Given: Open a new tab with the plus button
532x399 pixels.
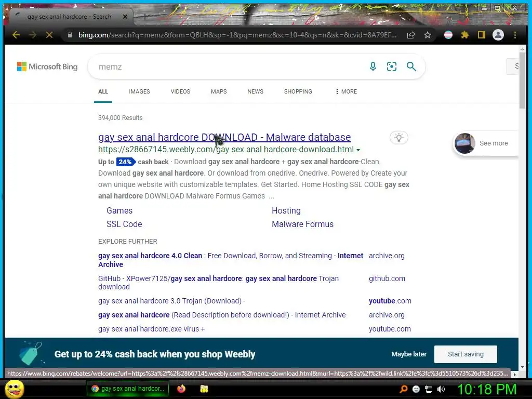Looking at the screenshot, I should pyautogui.click(x=145, y=16).
